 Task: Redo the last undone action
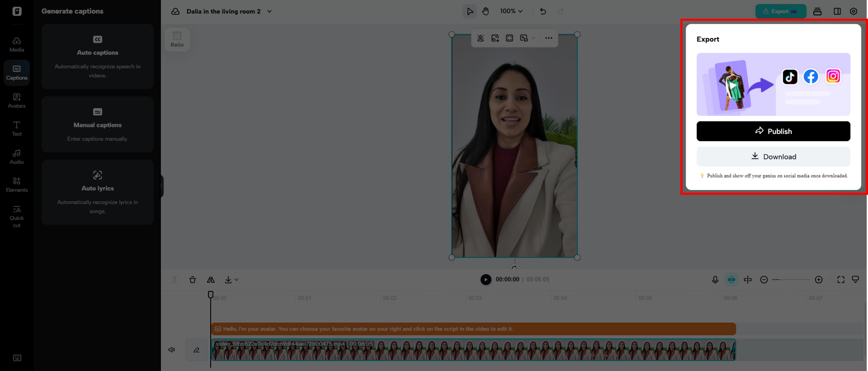tap(560, 11)
